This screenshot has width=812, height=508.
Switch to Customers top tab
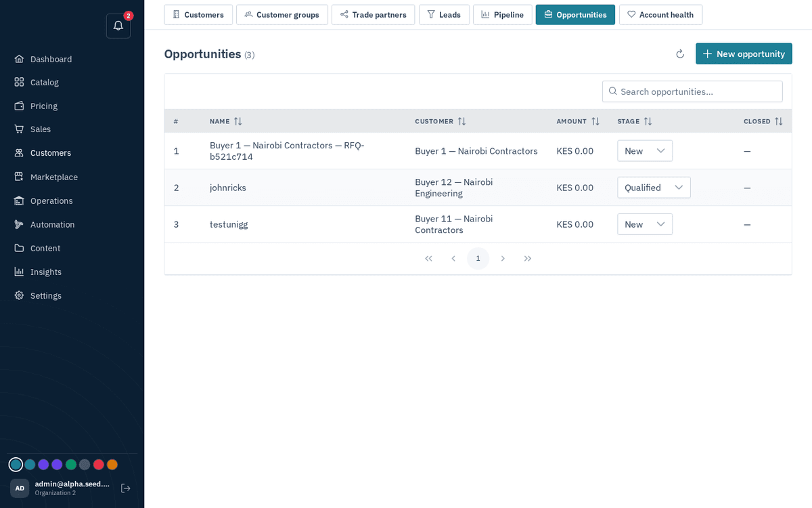198,15
